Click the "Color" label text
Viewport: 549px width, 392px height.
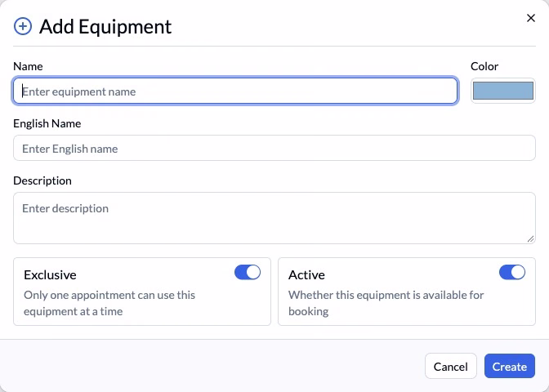click(484, 66)
